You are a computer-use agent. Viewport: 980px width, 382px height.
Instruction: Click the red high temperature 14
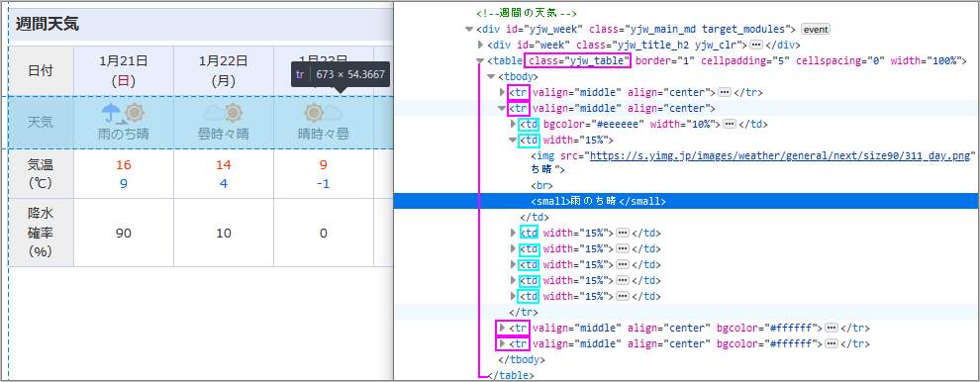(x=223, y=165)
